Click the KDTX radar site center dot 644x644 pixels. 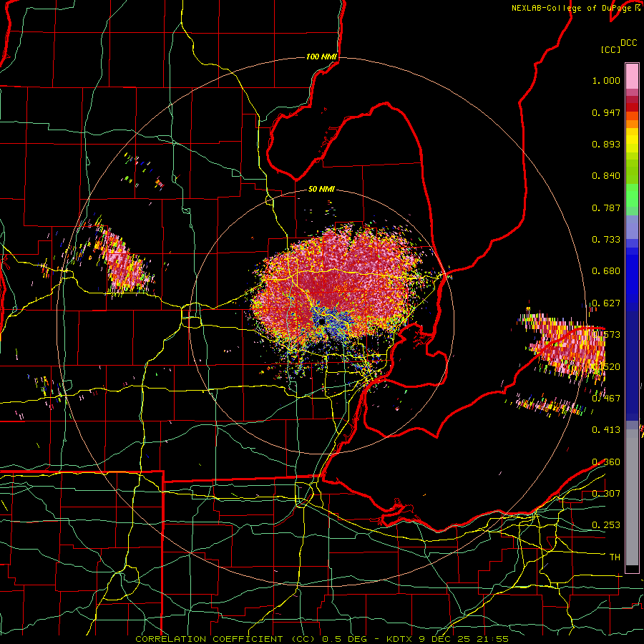tap(322, 321)
